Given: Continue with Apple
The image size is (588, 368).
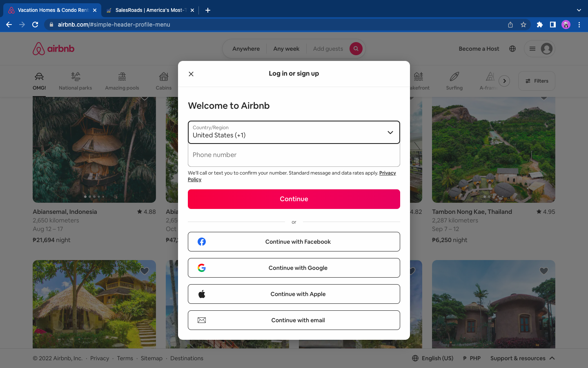Looking at the screenshot, I should [294, 294].
